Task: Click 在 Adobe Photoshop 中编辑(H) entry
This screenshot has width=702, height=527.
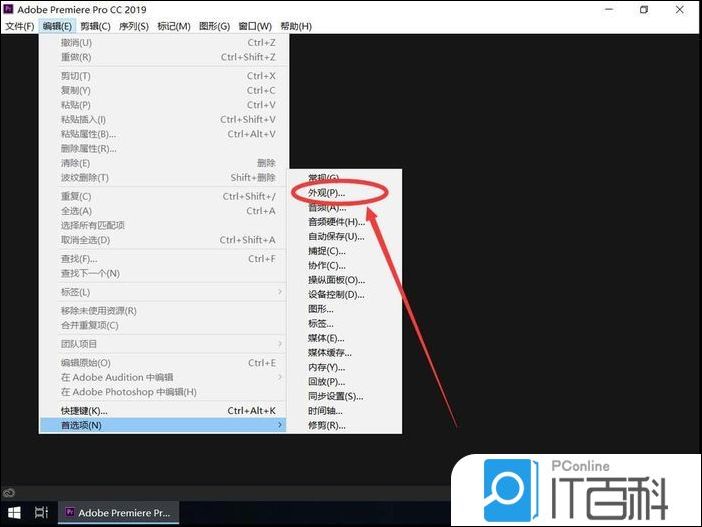Action: coord(163,392)
